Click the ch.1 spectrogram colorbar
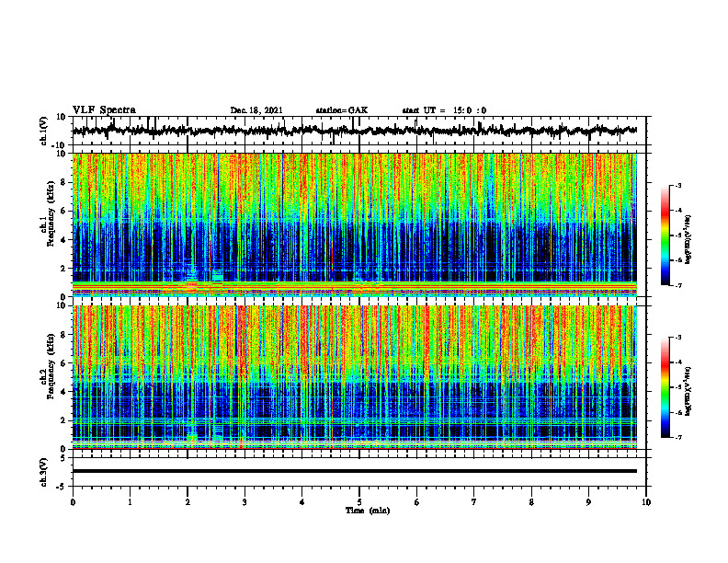 point(665,236)
